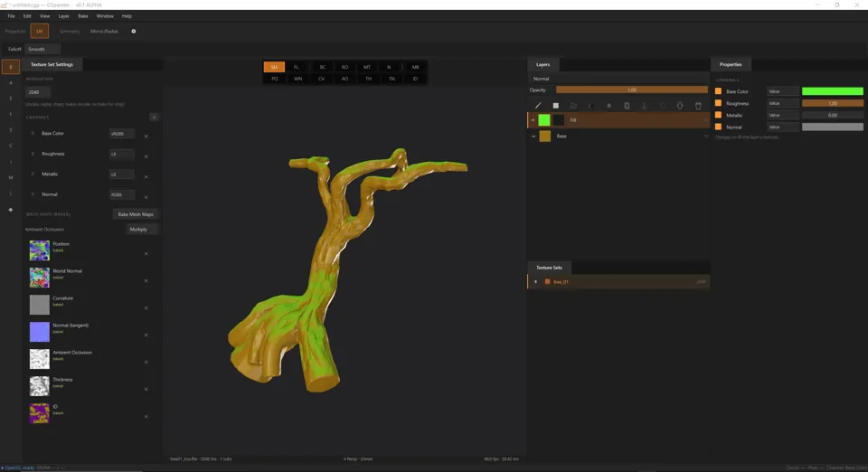Click the add folder icon in Layers toolbar
This screenshot has height=472, width=868.
tap(573, 106)
